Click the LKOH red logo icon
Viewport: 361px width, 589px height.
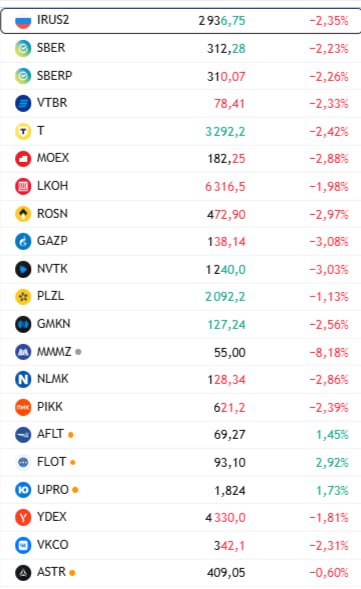point(23,186)
